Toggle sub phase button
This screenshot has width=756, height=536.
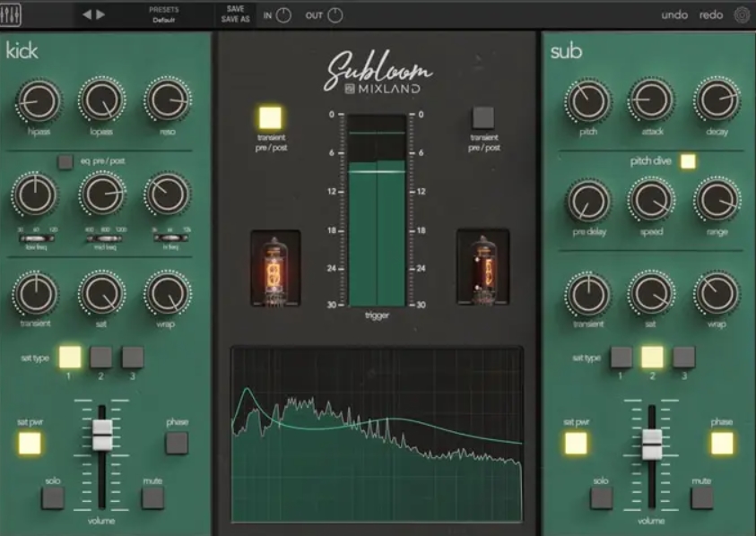[722, 444]
